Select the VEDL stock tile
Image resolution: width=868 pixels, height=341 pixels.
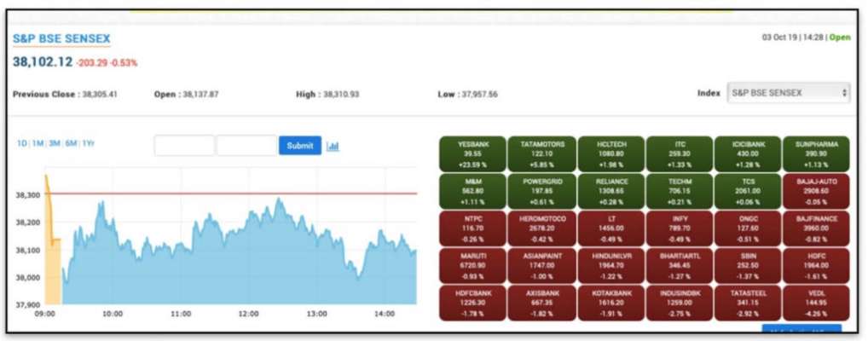(817, 303)
